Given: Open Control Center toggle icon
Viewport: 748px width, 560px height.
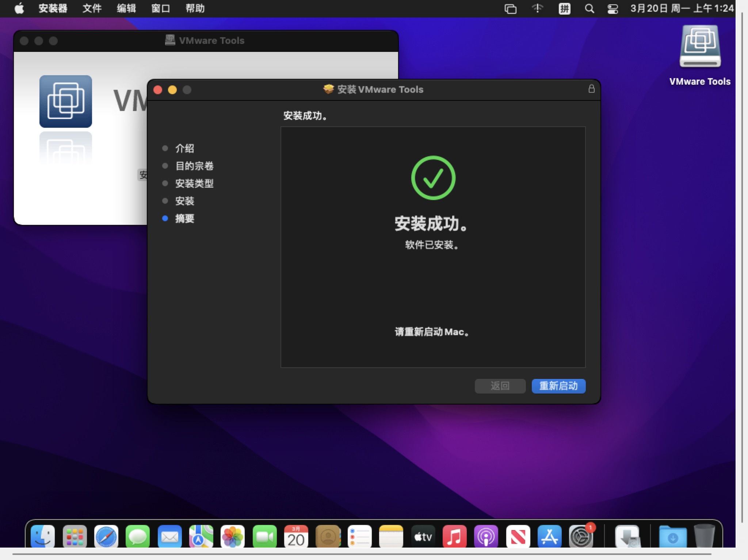Looking at the screenshot, I should point(612,8).
